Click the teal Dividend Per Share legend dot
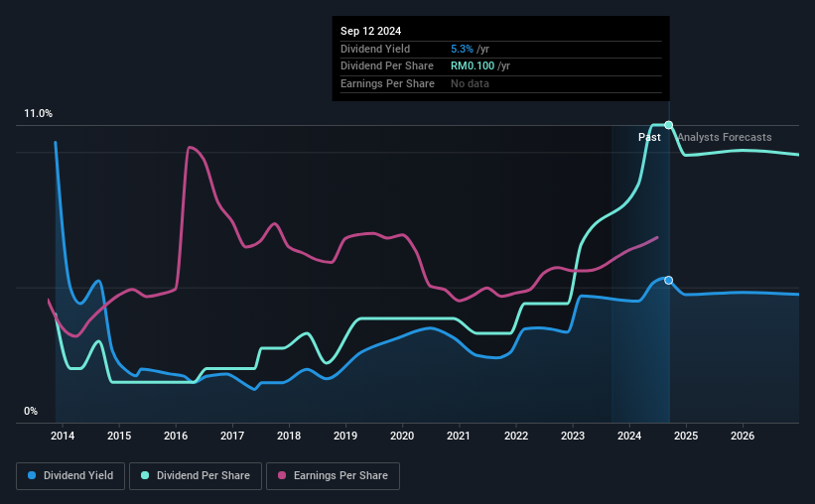 tap(145, 475)
